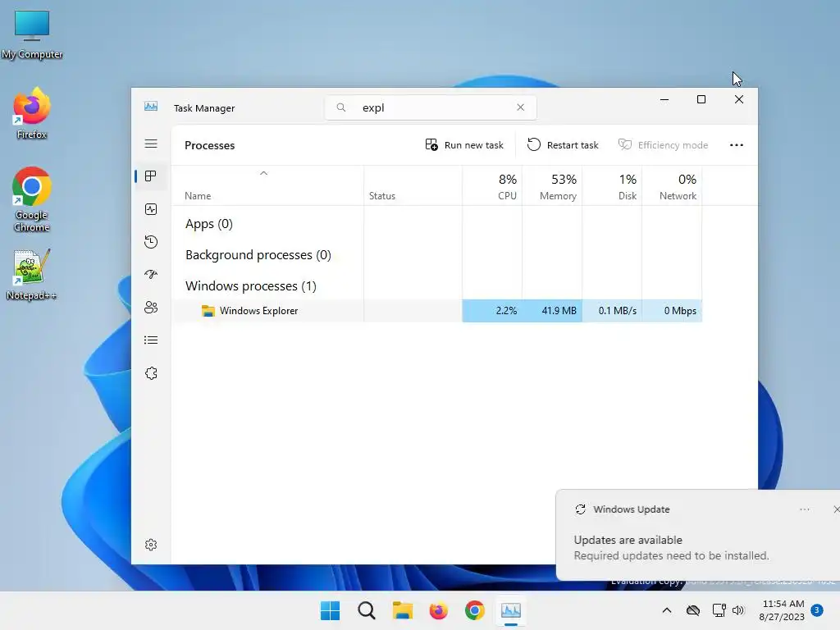Open the clock showing 11:54 AM
Image resolution: width=840 pixels, height=630 pixels.
pos(782,610)
